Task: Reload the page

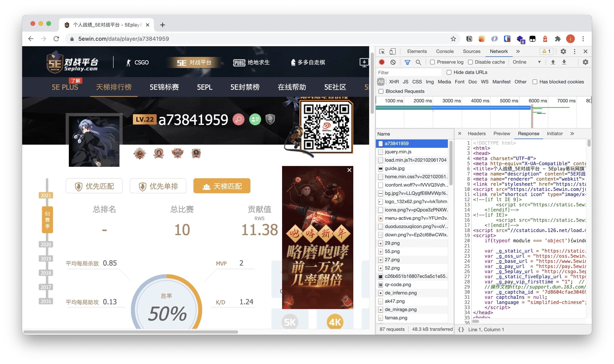Action: (x=56, y=39)
